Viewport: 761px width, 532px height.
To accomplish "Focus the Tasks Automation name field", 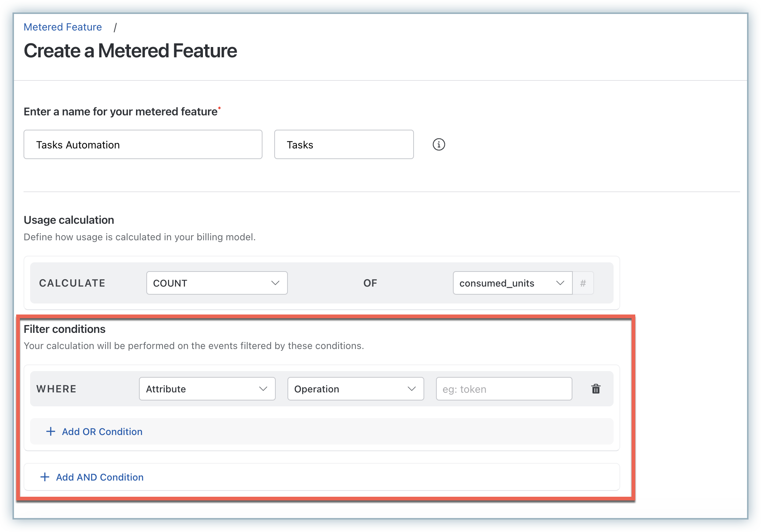I will click(143, 144).
